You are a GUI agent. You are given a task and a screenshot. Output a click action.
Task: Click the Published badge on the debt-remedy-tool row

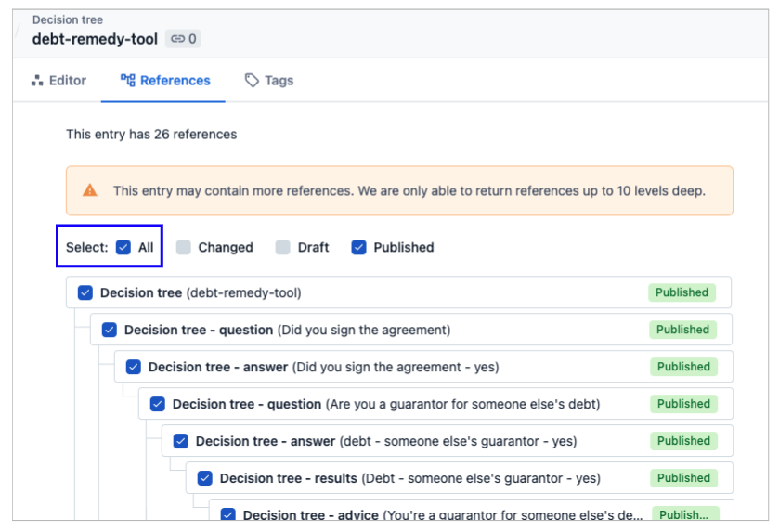click(682, 292)
